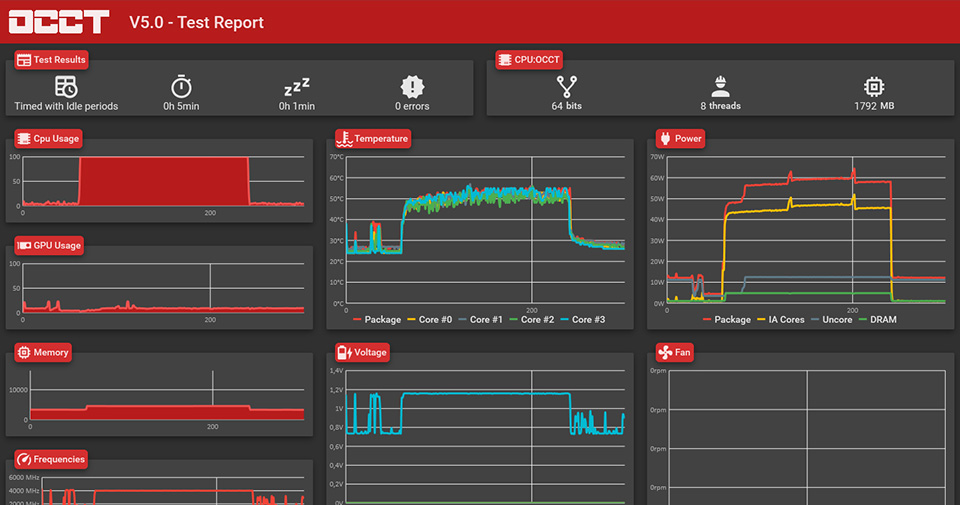
Task: Click the 6000 MHz axis label
Action: click(x=24, y=477)
